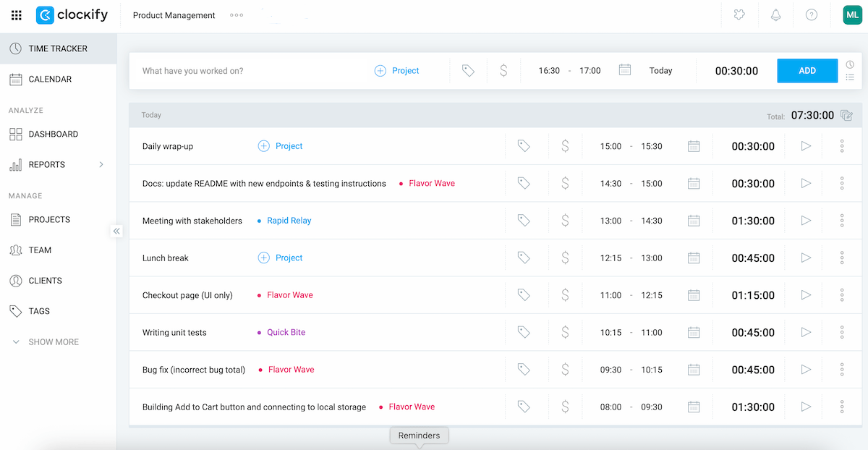Toggle billable status for Writing unit tests
This screenshot has width=868, height=450.
(x=565, y=333)
